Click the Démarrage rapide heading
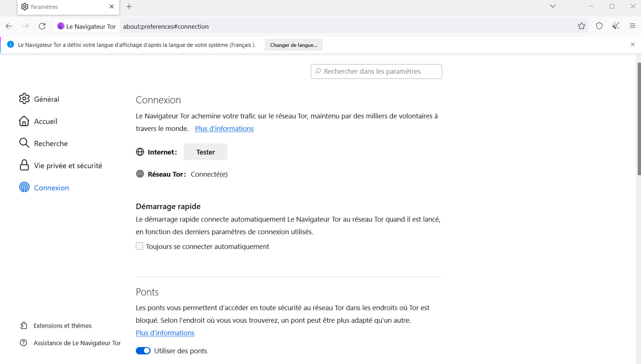This screenshot has width=641, height=364. click(168, 206)
